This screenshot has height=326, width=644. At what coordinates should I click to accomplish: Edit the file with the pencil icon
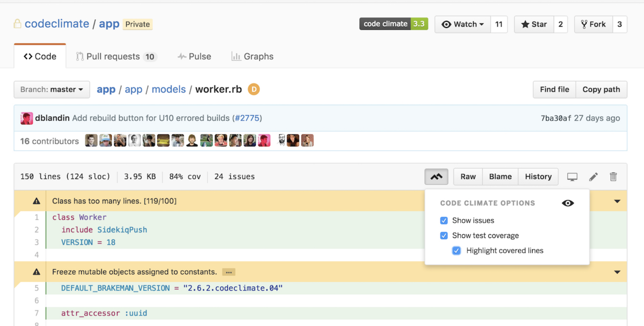point(593,177)
